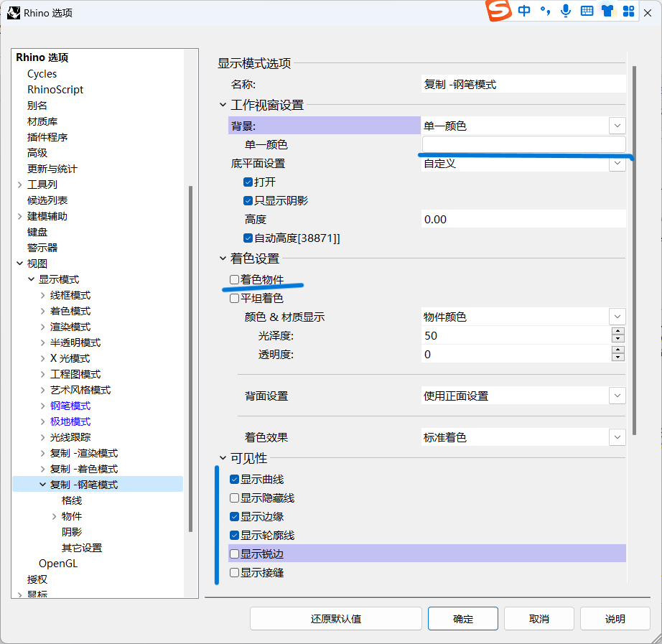The height and width of the screenshot is (644, 662).
Task: Collapse the 工作视窗设置 section
Action: point(223,105)
